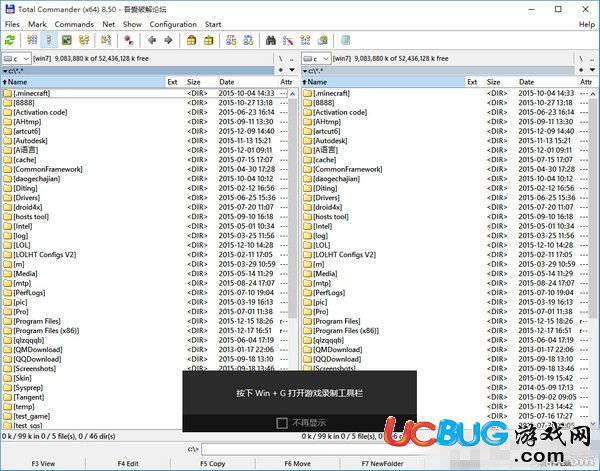Sort right panel by Ext column header
This screenshot has width=600, height=471.
pos(472,82)
